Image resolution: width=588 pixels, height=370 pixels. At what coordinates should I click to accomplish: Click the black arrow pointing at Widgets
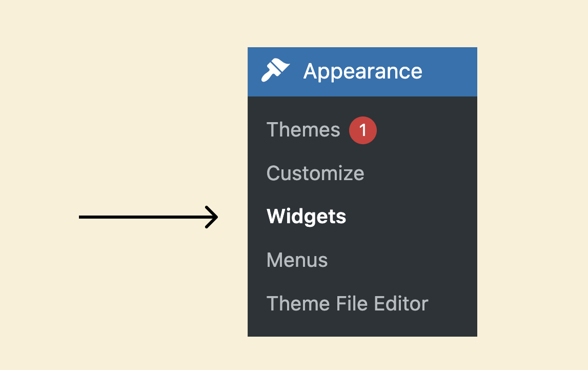click(x=149, y=217)
